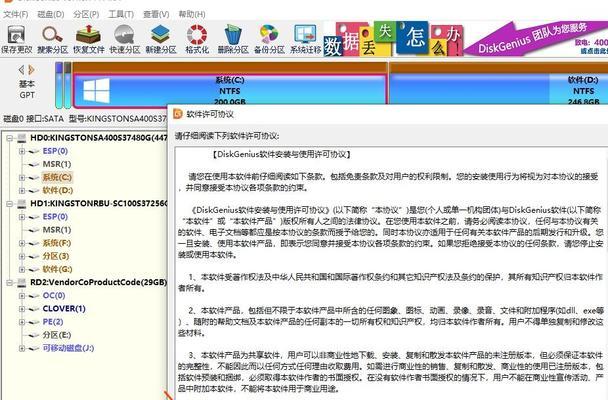Expand the 可移动磁盘(J:) node
This screenshot has height=400, width=608.
point(22,348)
